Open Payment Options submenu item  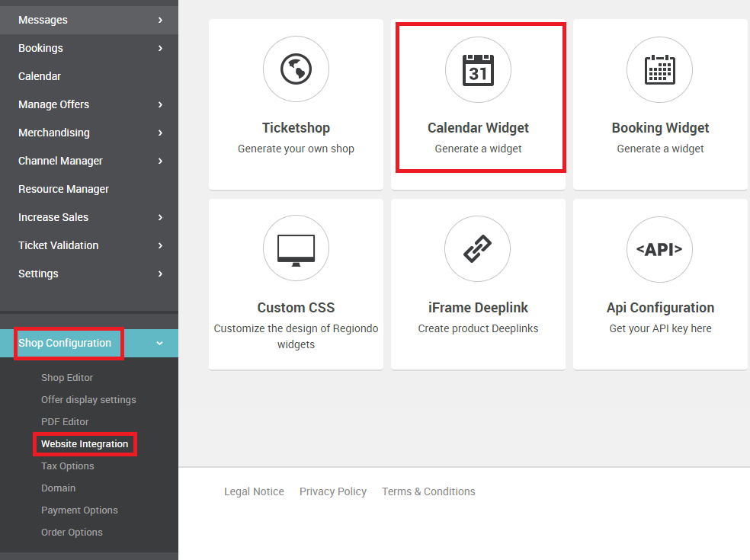pos(79,510)
